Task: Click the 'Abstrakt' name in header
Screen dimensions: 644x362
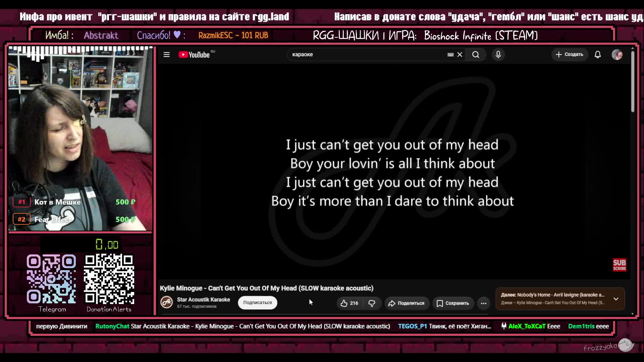Action: (101, 35)
